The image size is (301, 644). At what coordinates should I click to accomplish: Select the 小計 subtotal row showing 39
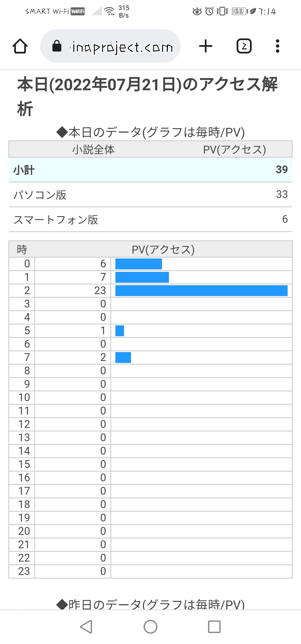click(x=151, y=170)
